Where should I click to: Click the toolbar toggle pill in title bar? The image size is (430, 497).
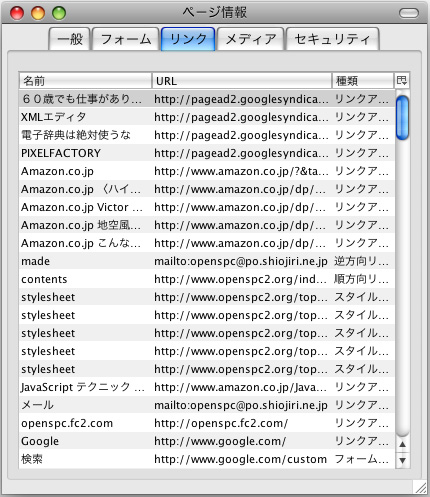[409, 13]
